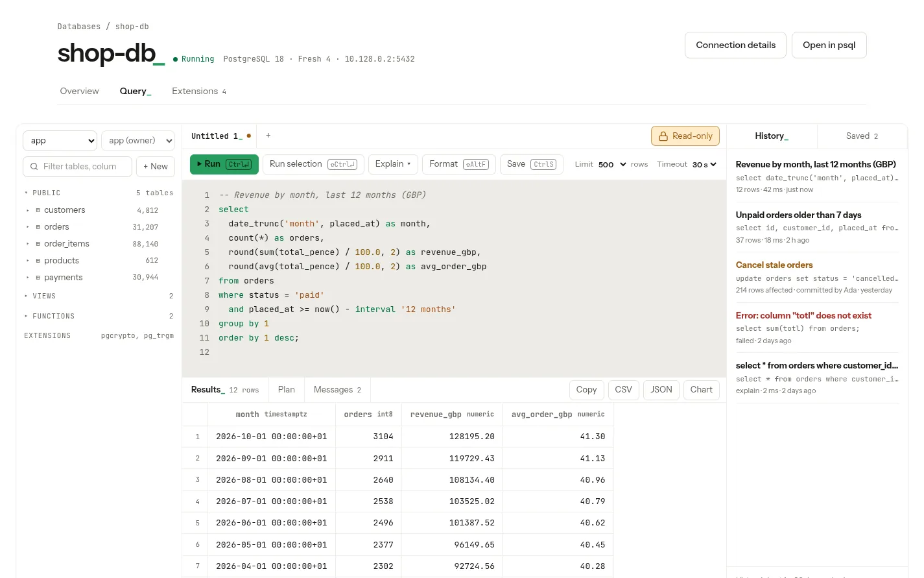The height and width of the screenshot is (578, 924).
Task: Click the order_items table grid icon
Action: (38, 244)
